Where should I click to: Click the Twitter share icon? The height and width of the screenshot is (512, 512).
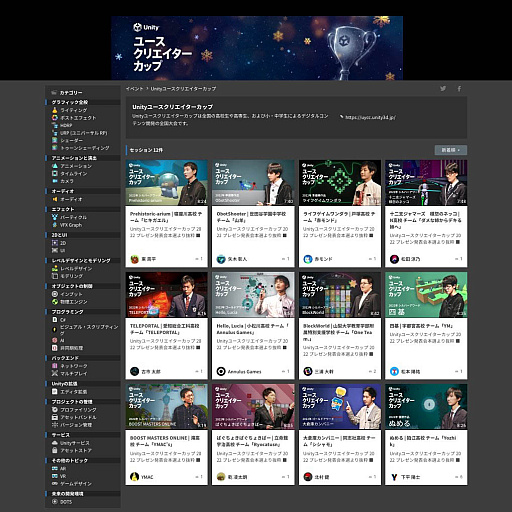(x=443, y=89)
